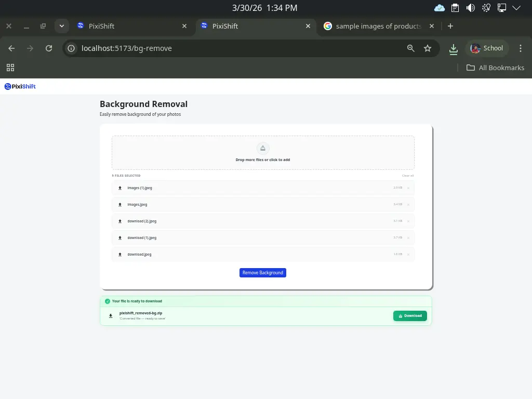Open the School profile menu

click(486, 48)
